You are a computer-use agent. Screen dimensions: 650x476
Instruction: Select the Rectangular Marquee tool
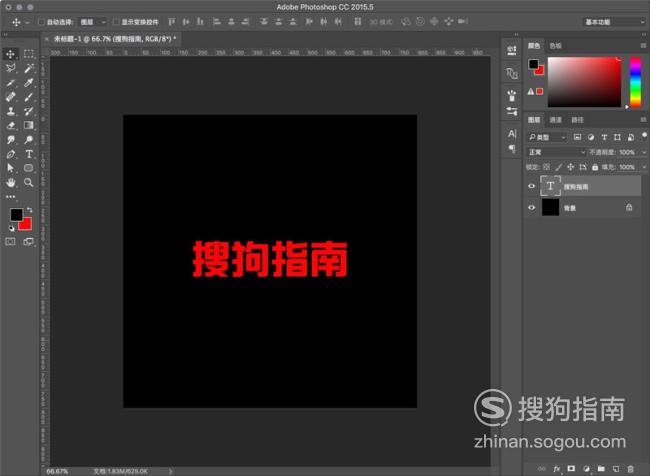coord(29,54)
